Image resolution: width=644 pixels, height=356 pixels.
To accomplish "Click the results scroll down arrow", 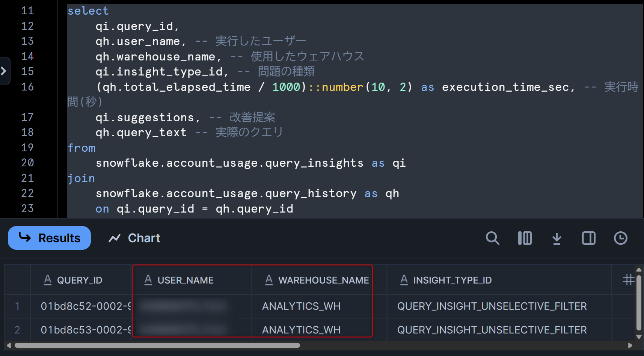I will click(639, 337).
